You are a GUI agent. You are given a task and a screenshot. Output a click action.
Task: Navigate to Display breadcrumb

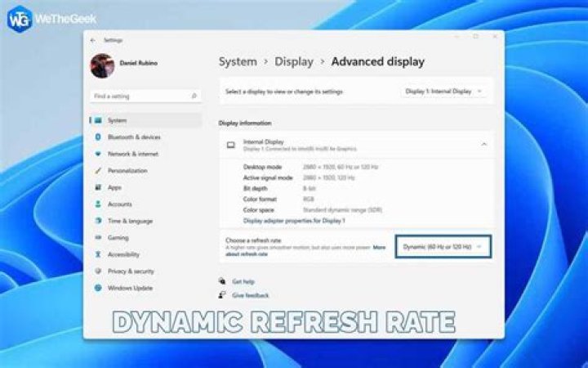294,61
